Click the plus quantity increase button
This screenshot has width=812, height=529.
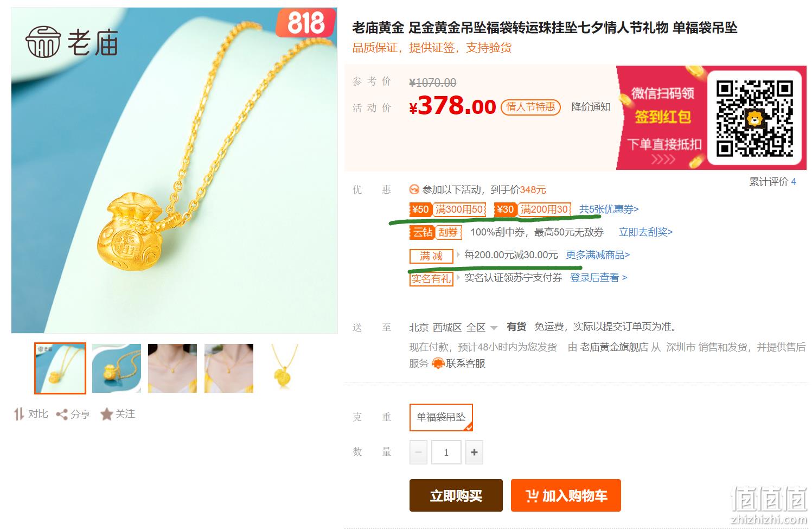coord(474,452)
